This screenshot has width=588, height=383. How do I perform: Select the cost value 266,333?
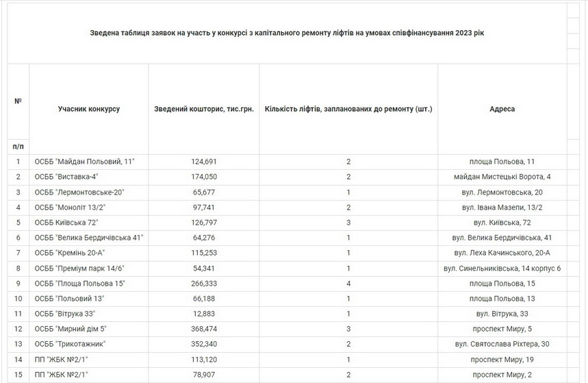pyautogui.click(x=204, y=283)
